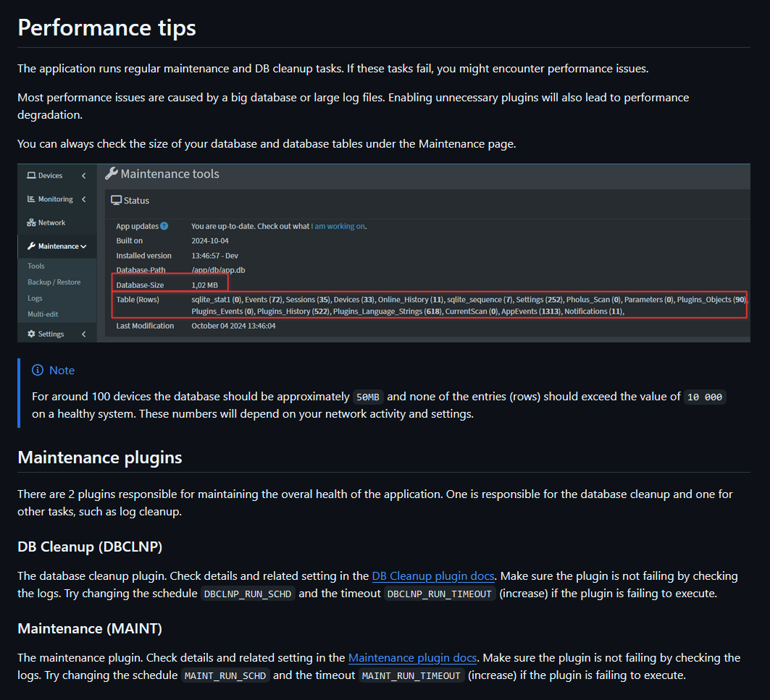770x700 pixels.
Task: Click the Network topology icon
Action: [x=31, y=222]
